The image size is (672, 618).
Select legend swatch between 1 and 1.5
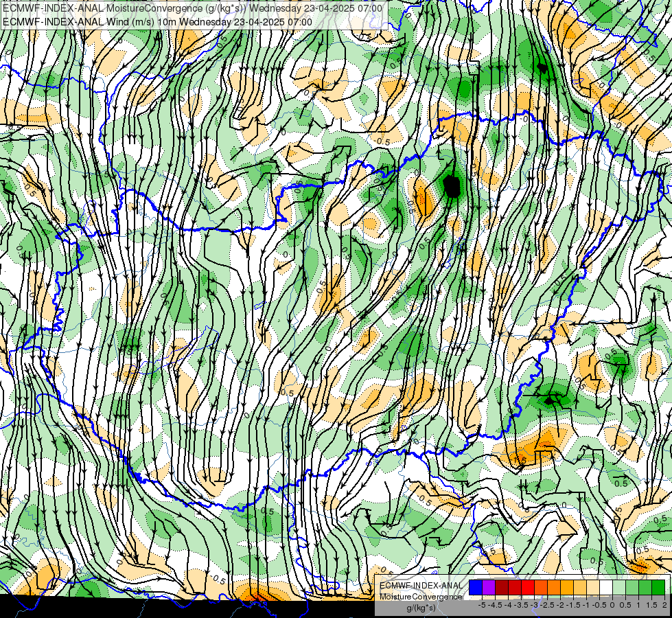pos(645,587)
